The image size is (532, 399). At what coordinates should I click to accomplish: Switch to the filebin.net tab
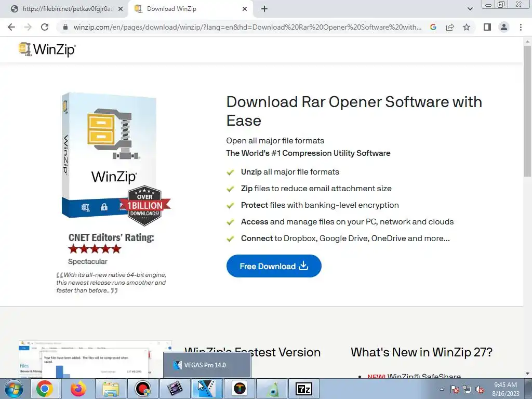[63, 9]
